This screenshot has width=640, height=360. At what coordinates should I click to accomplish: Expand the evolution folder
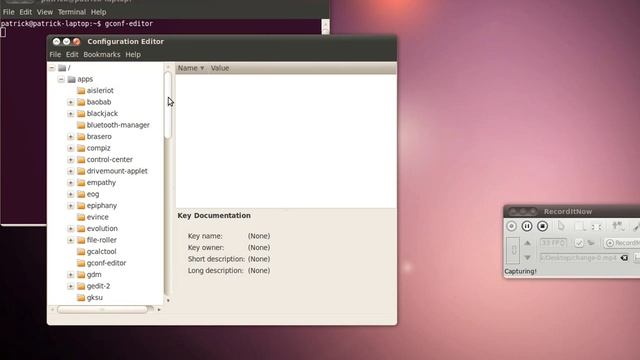point(71,229)
